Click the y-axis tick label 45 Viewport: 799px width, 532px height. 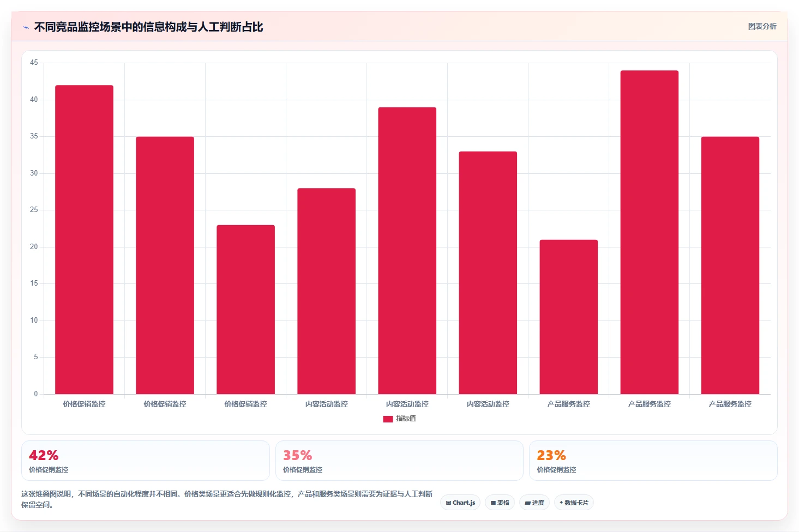[x=34, y=63]
